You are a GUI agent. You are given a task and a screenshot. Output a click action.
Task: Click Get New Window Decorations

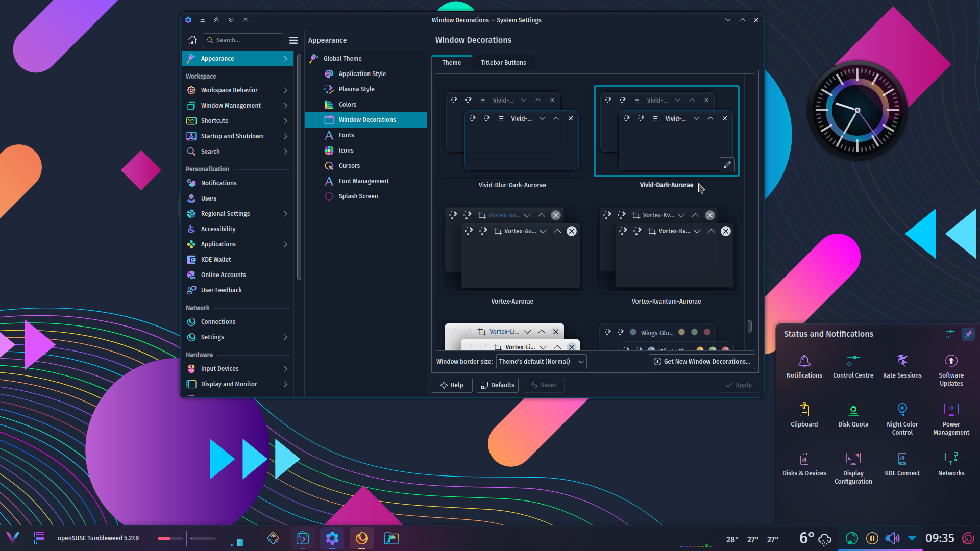point(702,362)
